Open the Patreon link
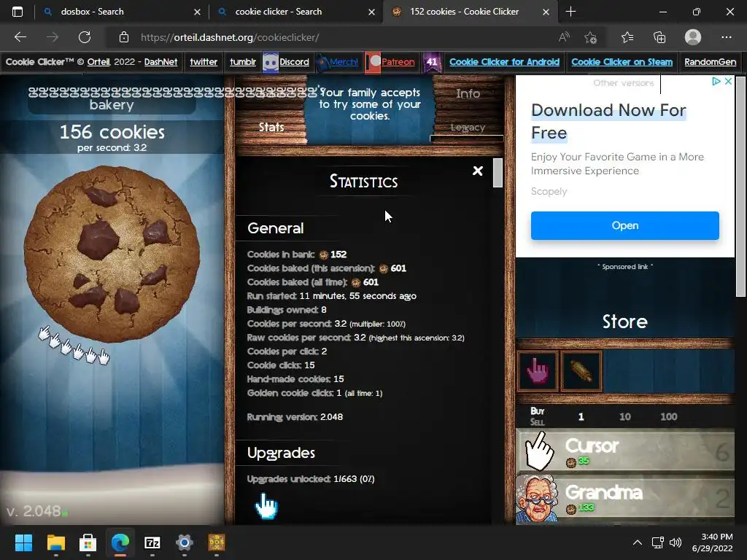 coord(398,62)
